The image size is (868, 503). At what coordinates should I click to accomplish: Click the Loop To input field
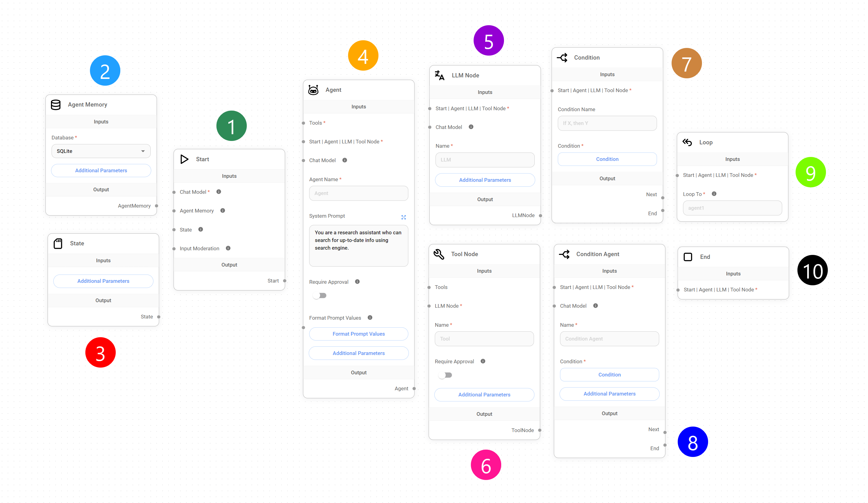coord(732,208)
